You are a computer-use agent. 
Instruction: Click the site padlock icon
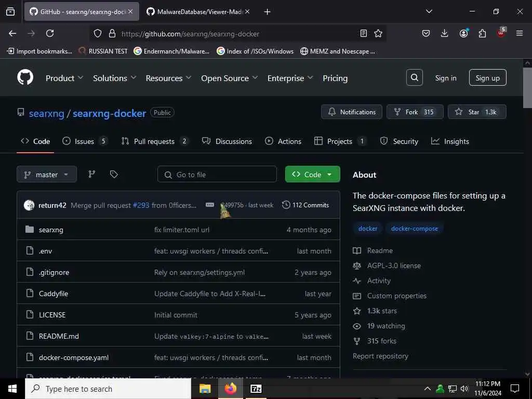(x=112, y=33)
